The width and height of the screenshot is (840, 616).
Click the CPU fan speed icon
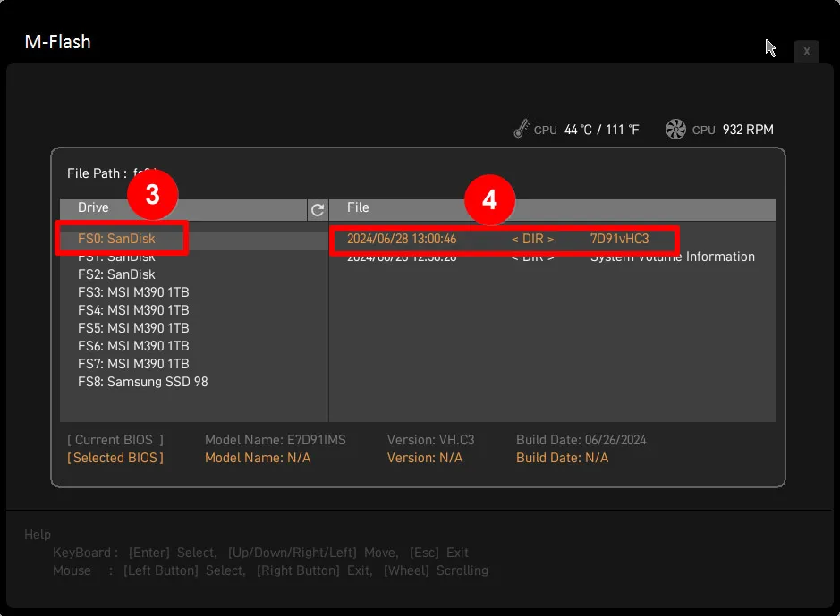[x=675, y=130]
